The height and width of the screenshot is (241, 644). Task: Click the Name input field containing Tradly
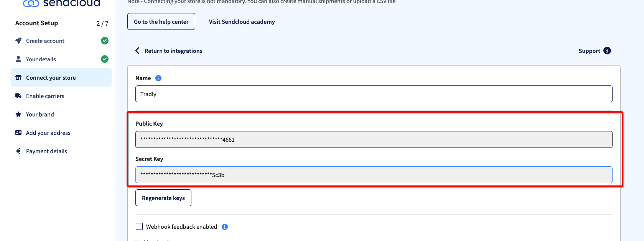click(374, 94)
